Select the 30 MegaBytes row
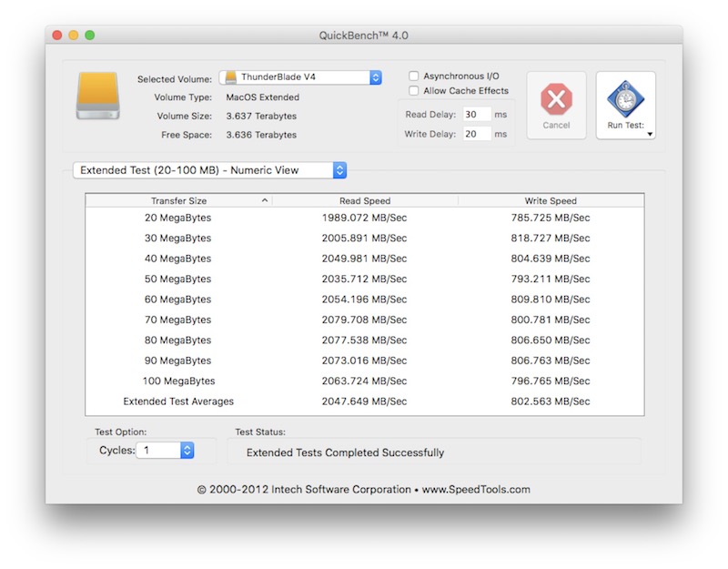This screenshot has width=728, height=569. coord(365,238)
